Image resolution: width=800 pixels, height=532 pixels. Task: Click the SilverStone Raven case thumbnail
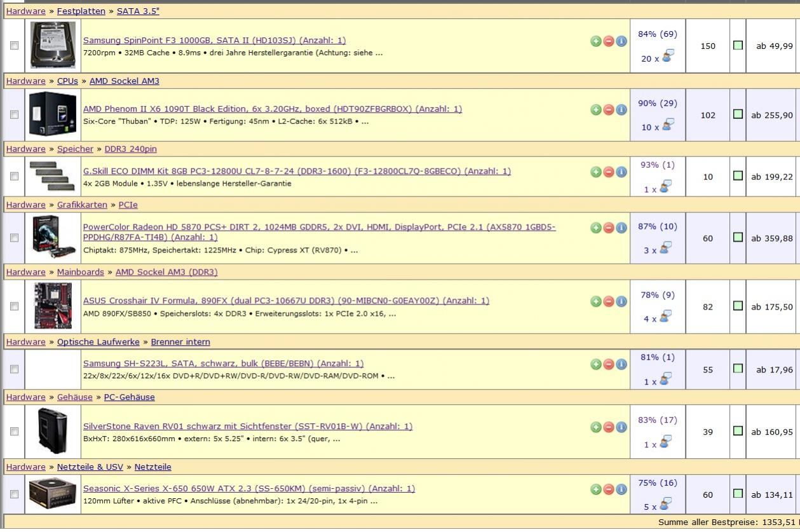pyautogui.click(x=52, y=430)
